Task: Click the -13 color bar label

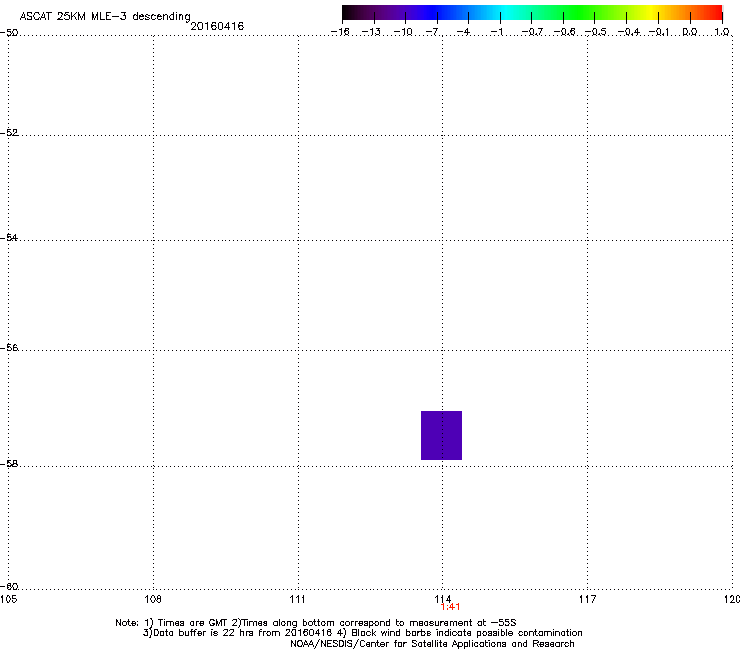Action: (x=371, y=32)
